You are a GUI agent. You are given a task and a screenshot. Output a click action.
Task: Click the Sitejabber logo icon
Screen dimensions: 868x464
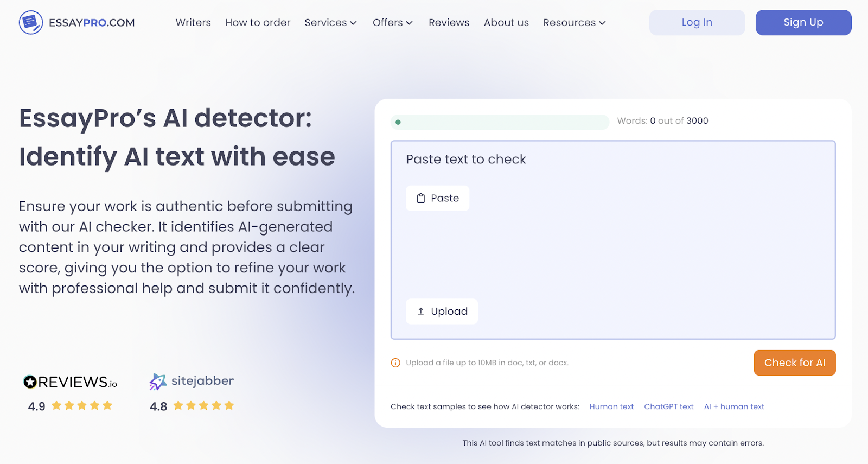[x=157, y=382]
